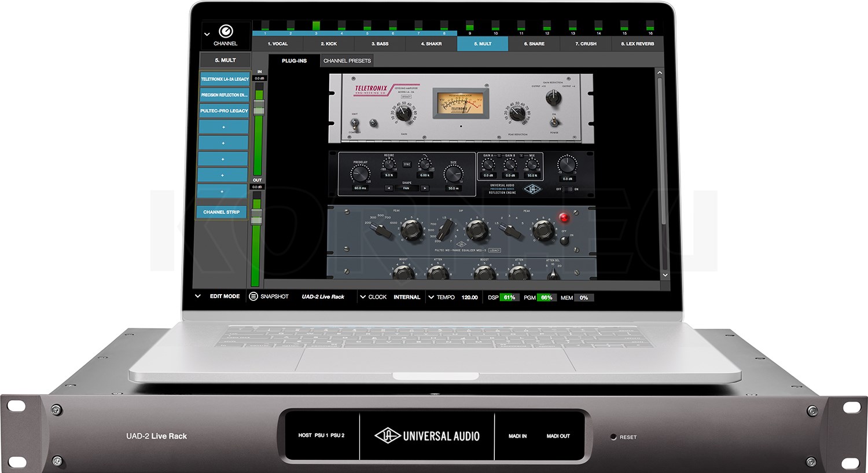This screenshot has width=868, height=473.
Task: Click the EDIT MODE chevron
Action: coord(198,296)
